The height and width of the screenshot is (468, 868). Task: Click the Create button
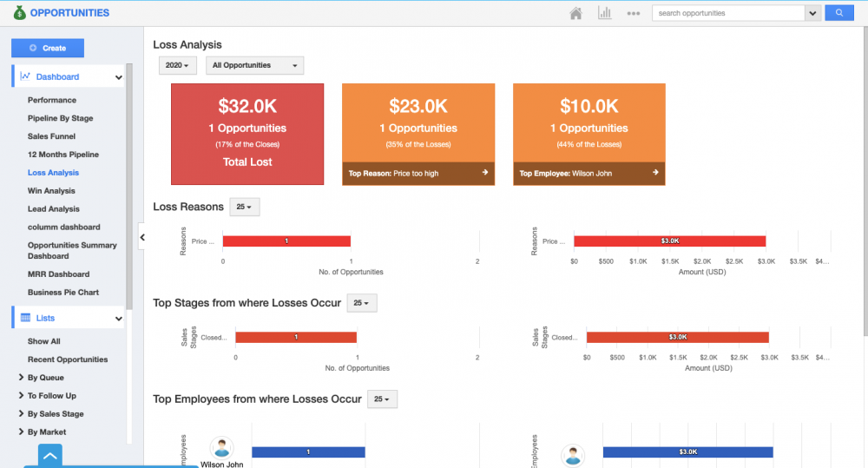point(48,48)
